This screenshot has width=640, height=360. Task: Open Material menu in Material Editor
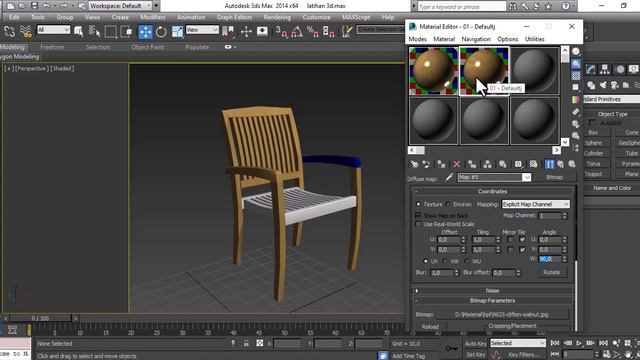pyautogui.click(x=444, y=39)
